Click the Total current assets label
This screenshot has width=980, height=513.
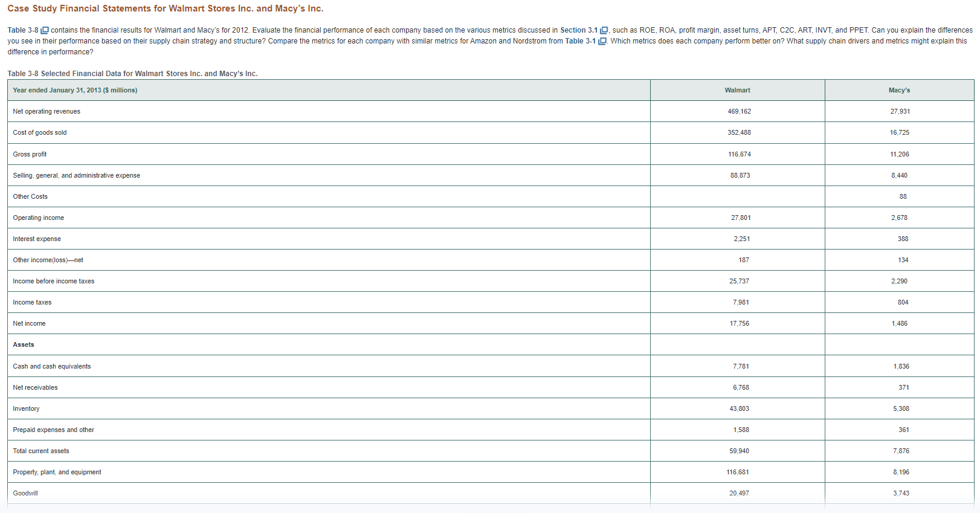(x=40, y=451)
